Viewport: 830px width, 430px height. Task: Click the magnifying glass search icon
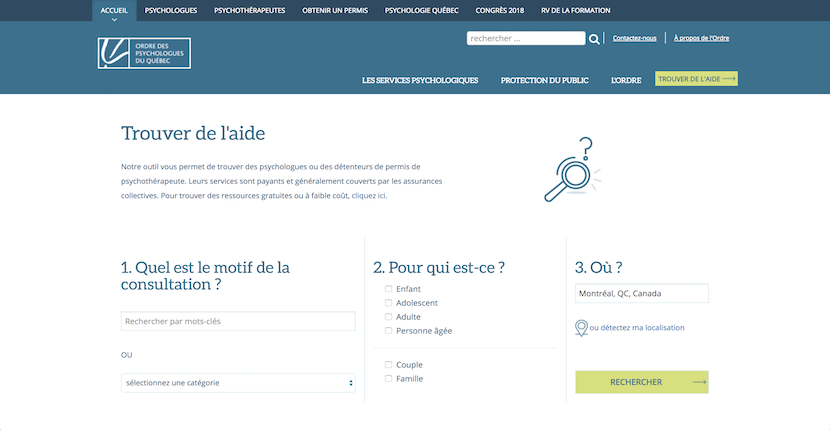pos(595,39)
